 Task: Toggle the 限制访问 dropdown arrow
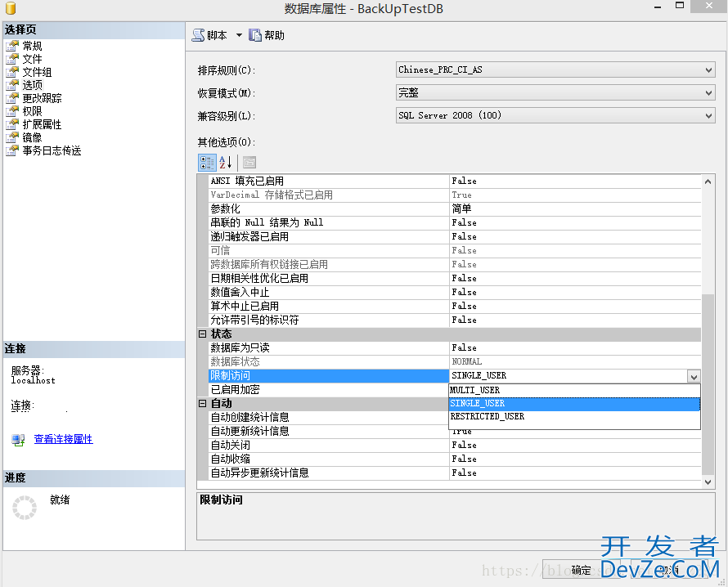(x=694, y=376)
